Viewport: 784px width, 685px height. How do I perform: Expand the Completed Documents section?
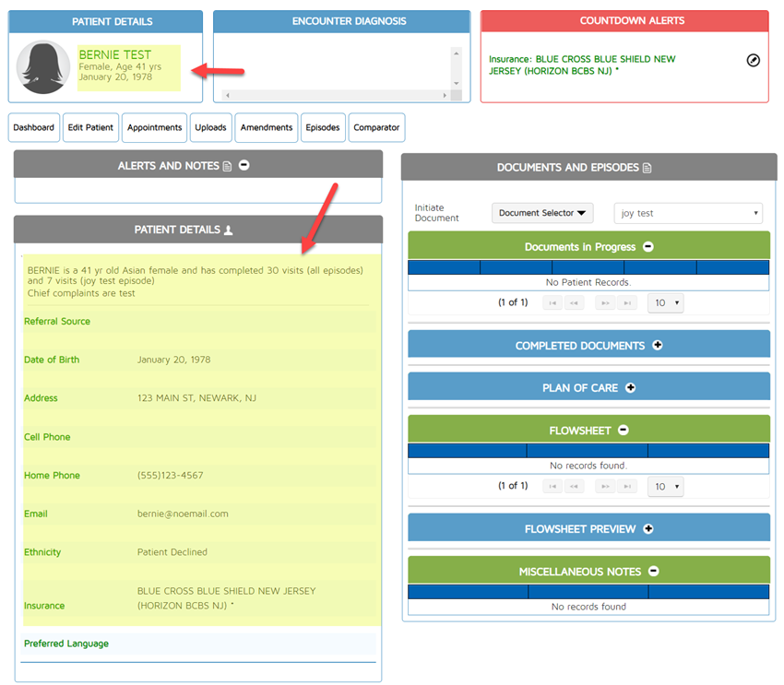click(x=658, y=346)
